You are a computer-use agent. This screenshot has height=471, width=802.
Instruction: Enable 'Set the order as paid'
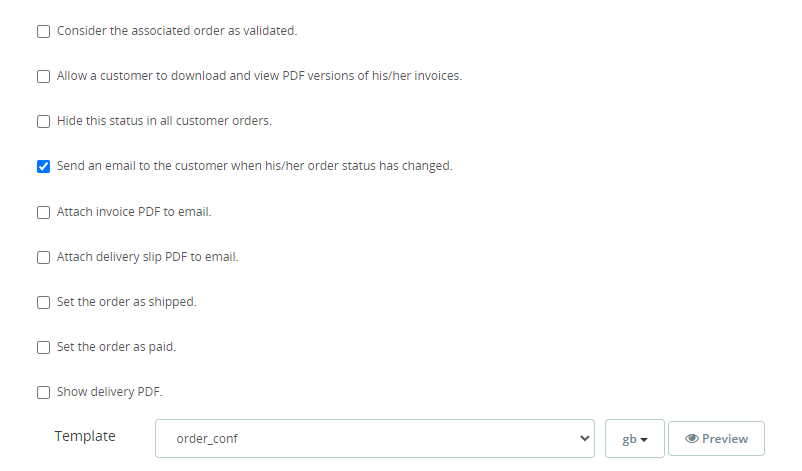click(43, 347)
